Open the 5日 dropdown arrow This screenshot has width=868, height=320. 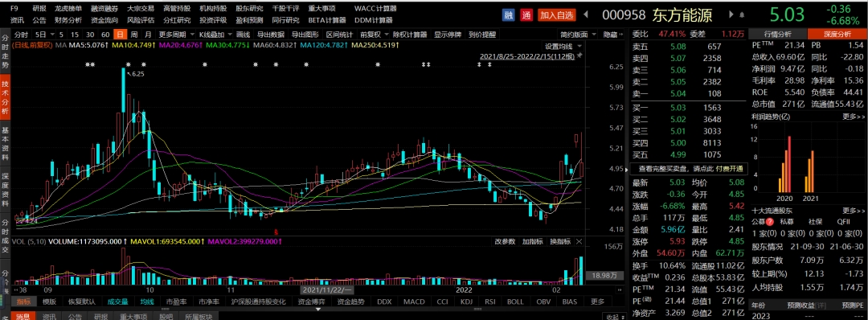coord(52,35)
